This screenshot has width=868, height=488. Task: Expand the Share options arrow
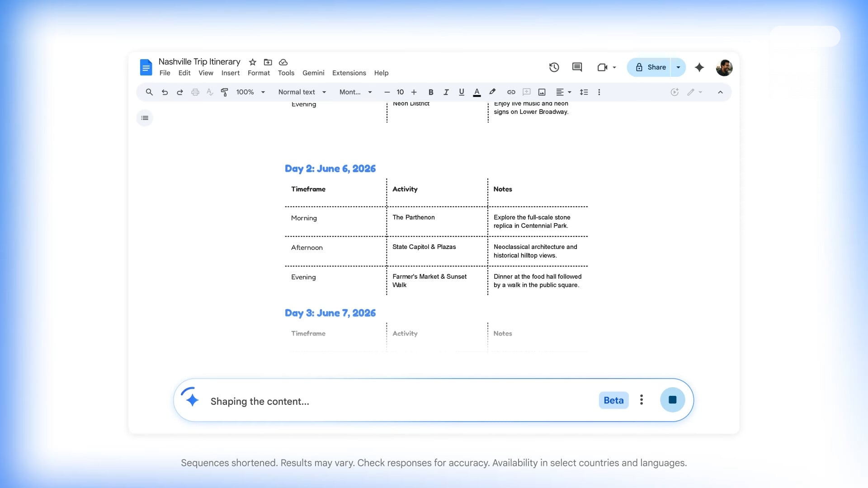(x=678, y=67)
